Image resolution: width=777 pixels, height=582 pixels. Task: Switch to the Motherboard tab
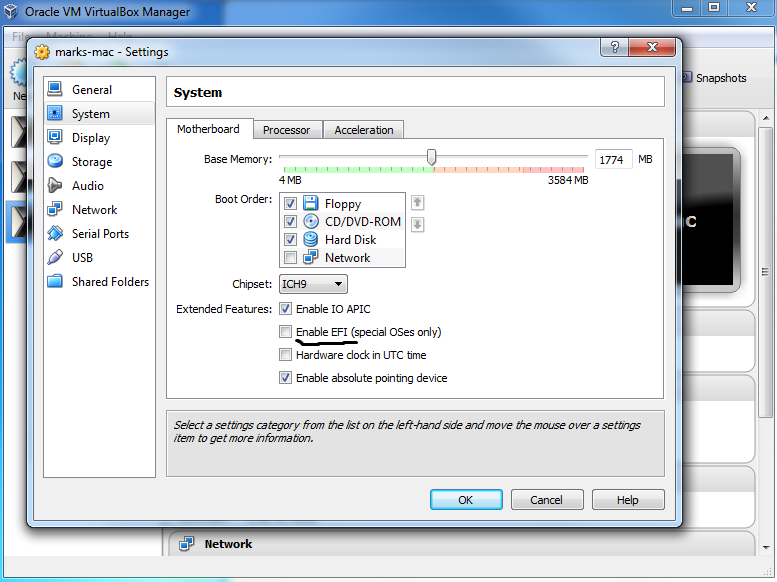(x=209, y=129)
